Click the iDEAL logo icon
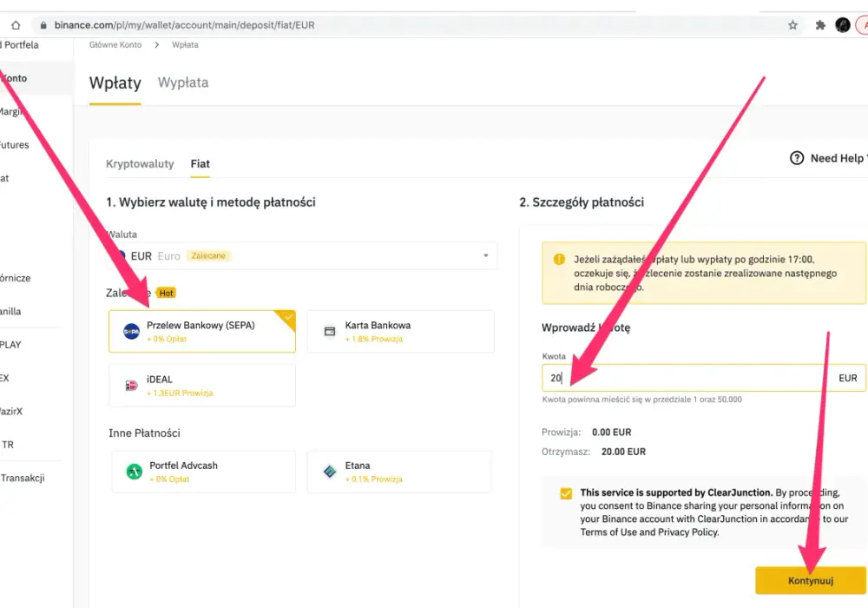Image resolution: width=868 pixels, height=608 pixels. pos(131,386)
